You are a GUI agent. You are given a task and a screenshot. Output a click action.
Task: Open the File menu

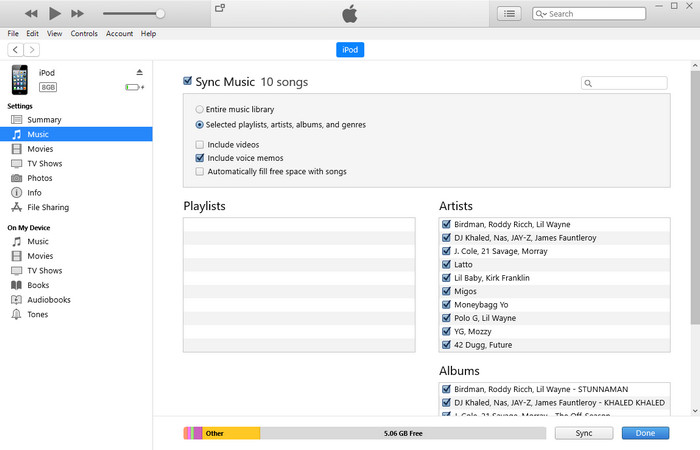coord(13,33)
